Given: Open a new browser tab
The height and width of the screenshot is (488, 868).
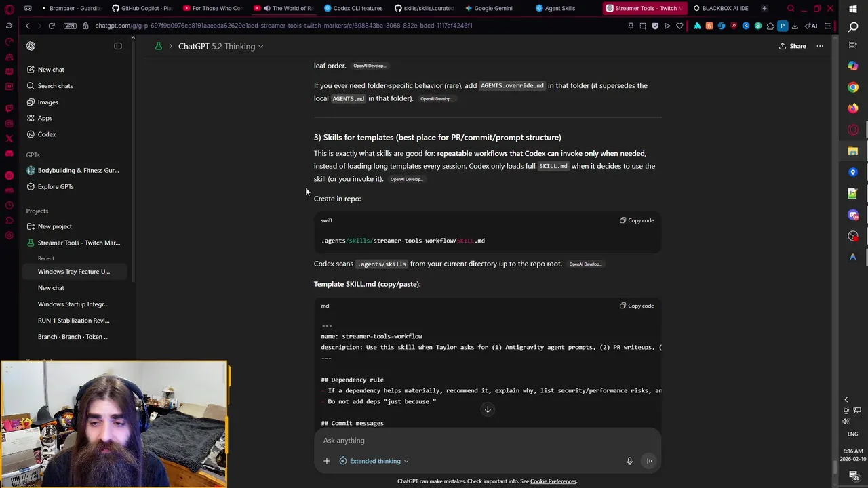Looking at the screenshot, I should tap(764, 8).
